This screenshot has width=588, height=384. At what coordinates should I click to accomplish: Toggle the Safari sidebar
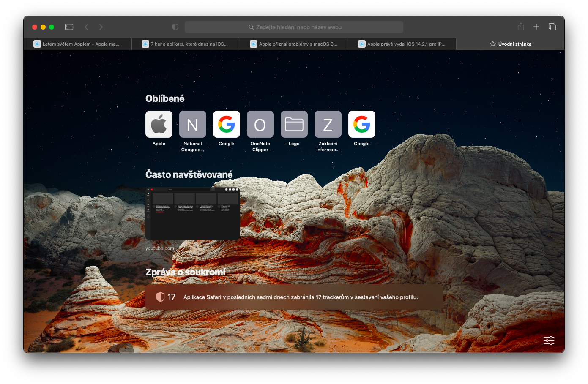(x=69, y=27)
